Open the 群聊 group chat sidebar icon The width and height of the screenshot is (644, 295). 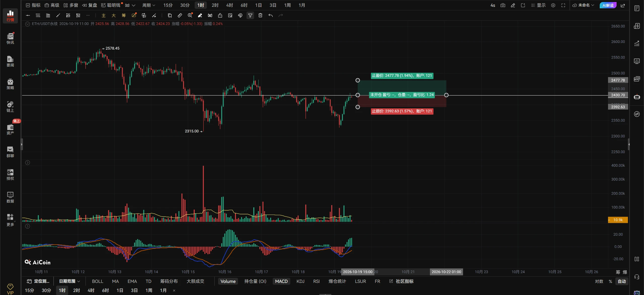(x=10, y=152)
